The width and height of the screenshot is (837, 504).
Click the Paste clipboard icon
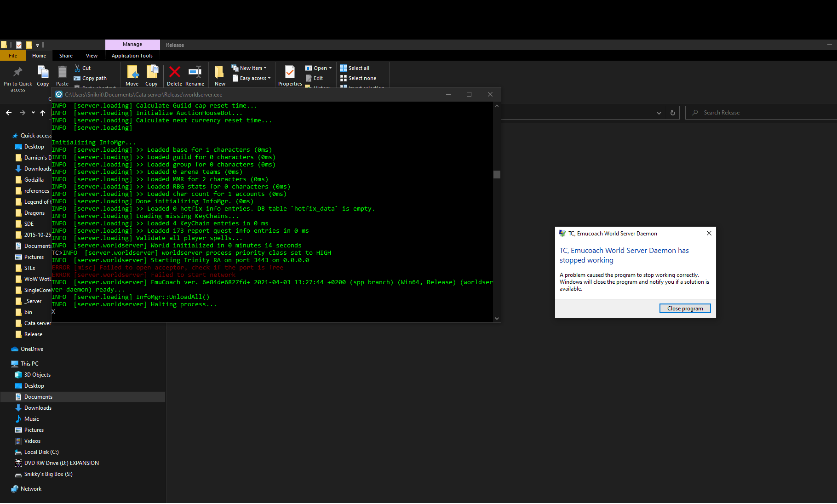pyautogui.click(x=62, y=72)
